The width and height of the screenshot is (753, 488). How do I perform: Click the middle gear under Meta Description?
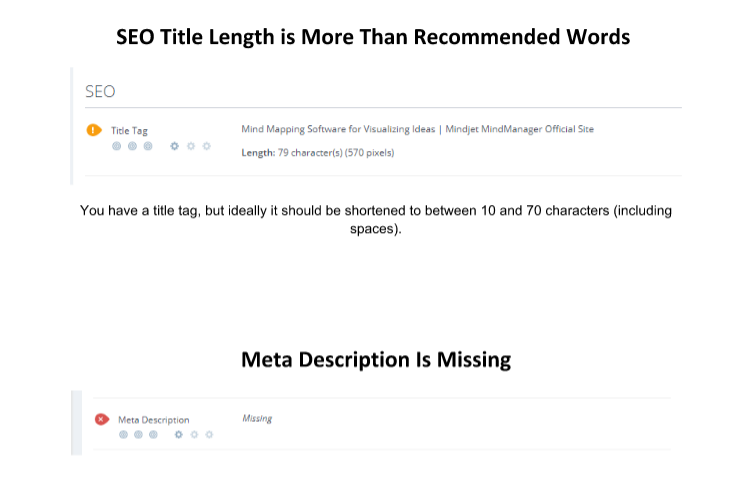tap(194, 435)
